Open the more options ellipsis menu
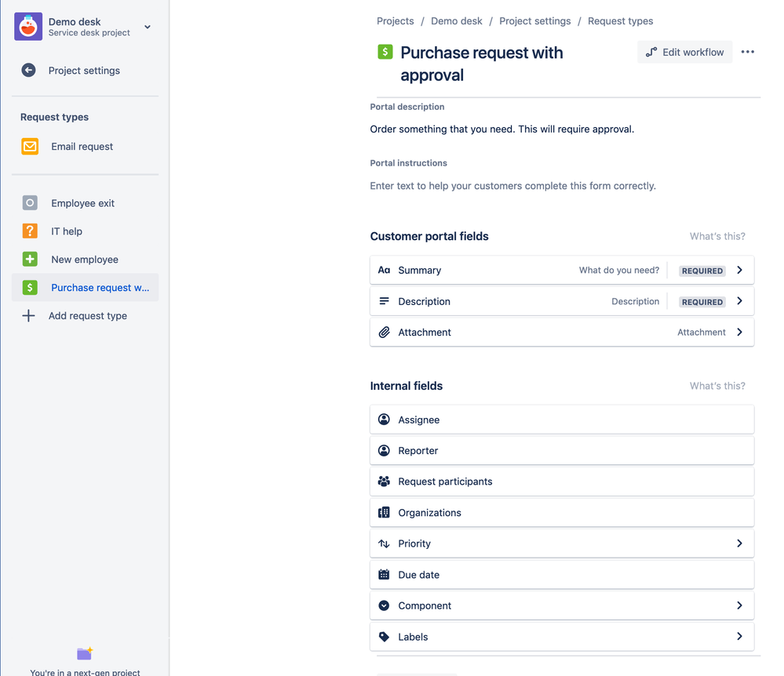Viewport: 784px width, 676px height. click(746, 52)
